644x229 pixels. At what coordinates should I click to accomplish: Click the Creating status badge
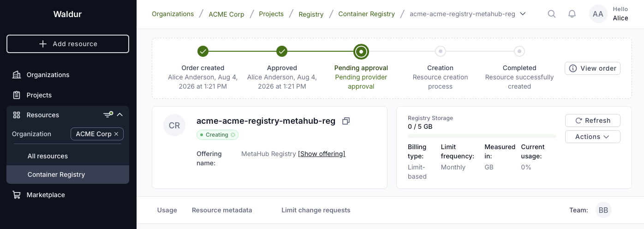[217, 135]
